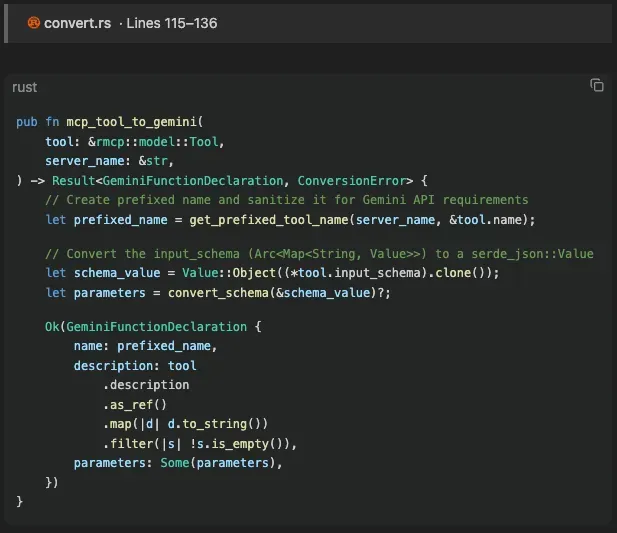Click the 'Create prefixed name and sanitize' comment
The image size is (617, 533).
point(286,200)
